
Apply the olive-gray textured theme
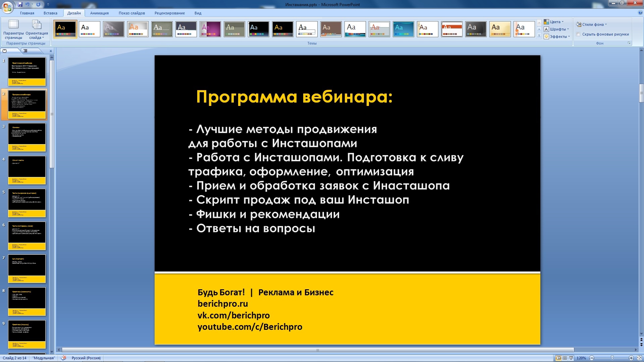point(162,29)
